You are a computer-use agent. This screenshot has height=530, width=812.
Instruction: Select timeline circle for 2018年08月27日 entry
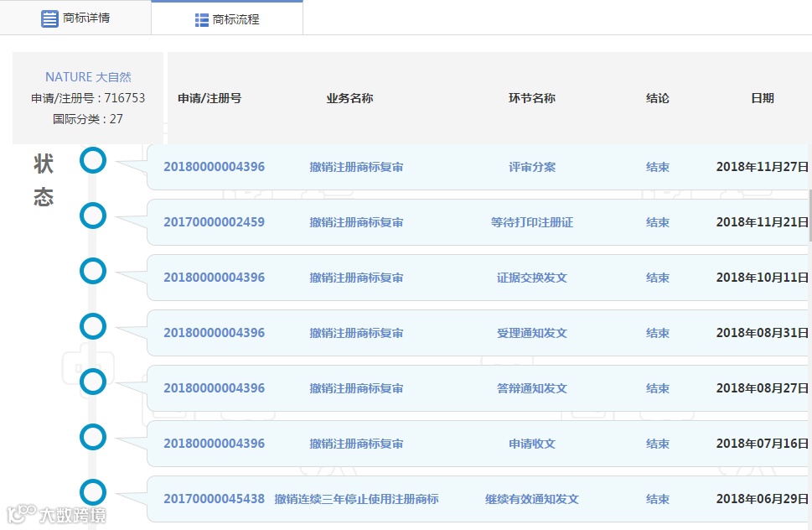click(93, 382)
